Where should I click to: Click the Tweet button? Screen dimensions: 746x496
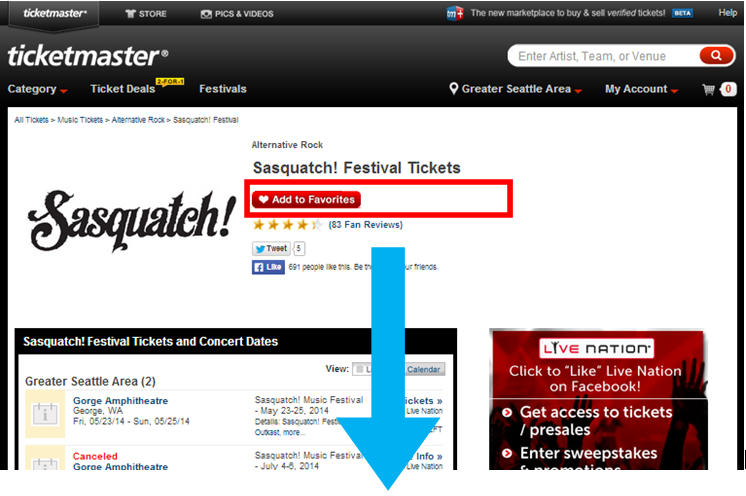(x=271, y=248)
